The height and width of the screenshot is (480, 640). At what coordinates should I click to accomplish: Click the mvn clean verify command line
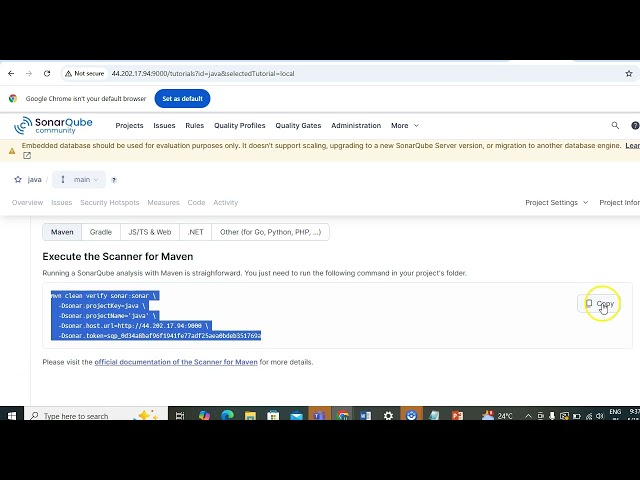(104, 296)
